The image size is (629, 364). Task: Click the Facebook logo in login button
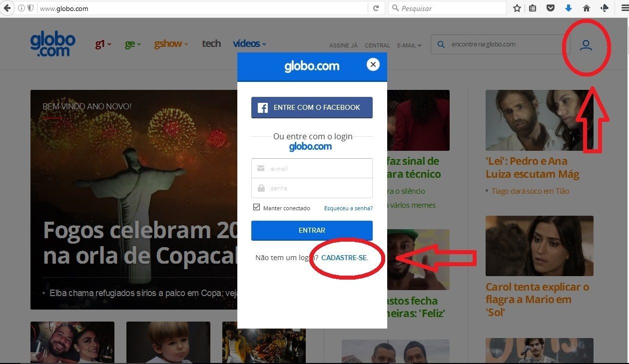click(263, 107)
